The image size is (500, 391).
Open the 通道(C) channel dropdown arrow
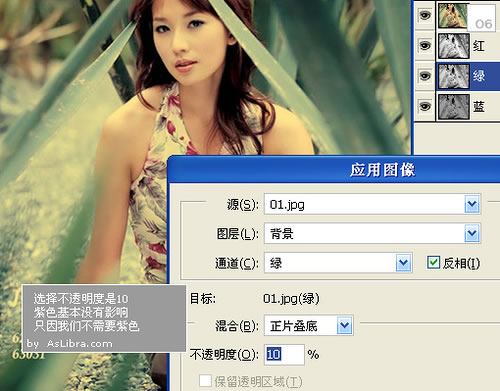[403, 263]
